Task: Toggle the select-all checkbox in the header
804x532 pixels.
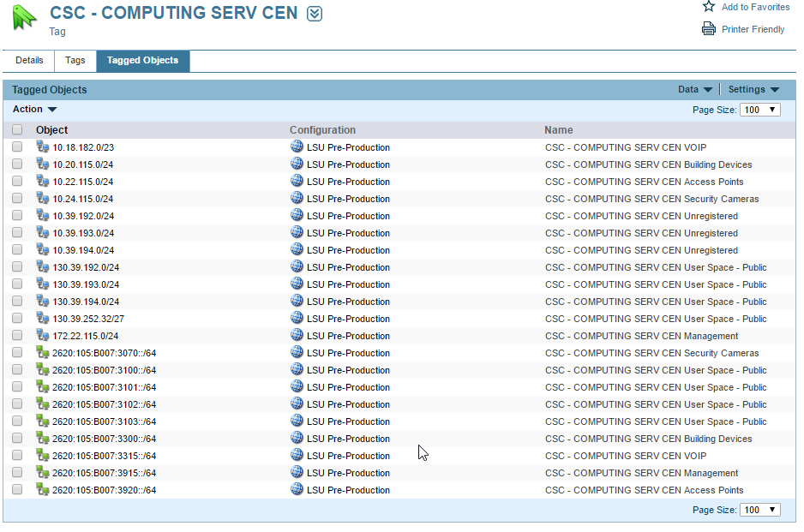Action: click(17, 129)
